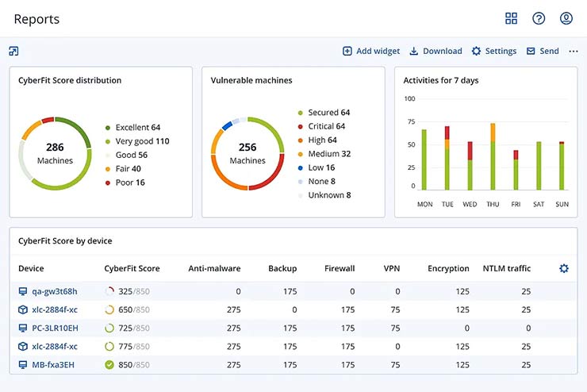Screen dimensions: 587x392
Task: Open report Settings
Action: 493,52
